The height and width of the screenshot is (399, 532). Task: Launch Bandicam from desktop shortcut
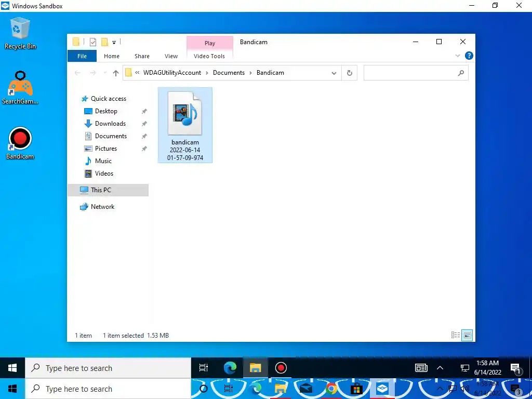click(x=20, y=143)
